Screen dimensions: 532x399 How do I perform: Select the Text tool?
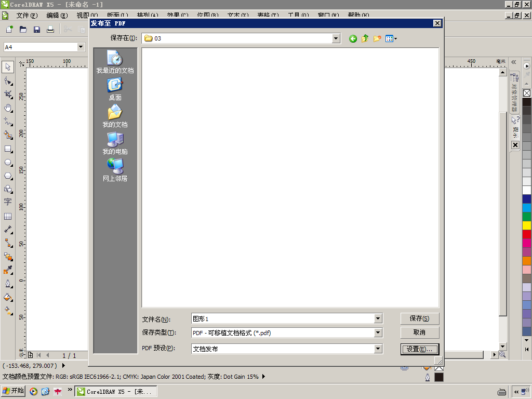[8, 202]
